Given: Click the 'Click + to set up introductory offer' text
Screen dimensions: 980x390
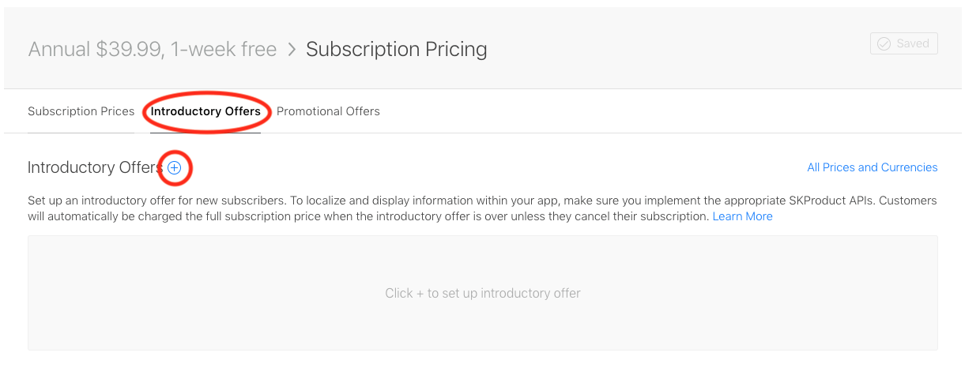Looking at the screenshot, I should [x=483, y=293].
